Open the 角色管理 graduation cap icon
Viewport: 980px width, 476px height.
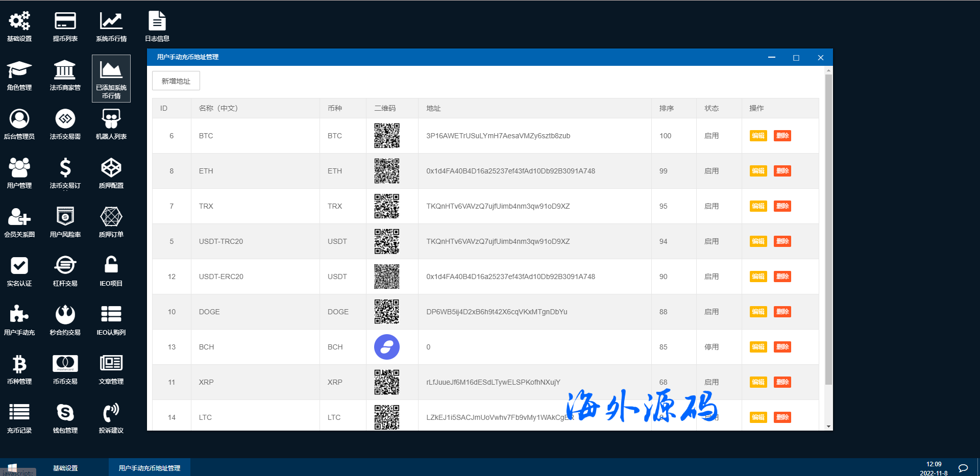coord(19,70)
